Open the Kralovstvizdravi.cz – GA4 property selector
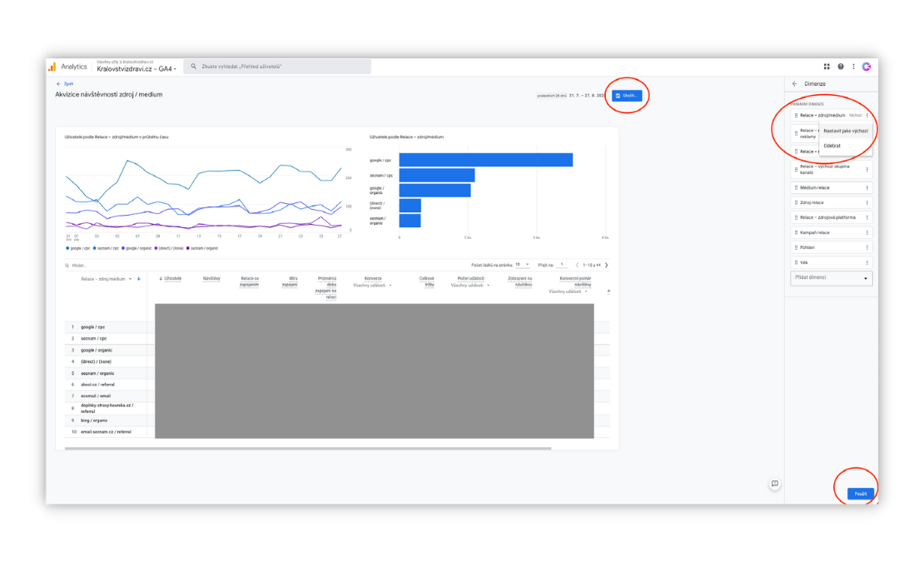The image size is (924, 562). 137,69
